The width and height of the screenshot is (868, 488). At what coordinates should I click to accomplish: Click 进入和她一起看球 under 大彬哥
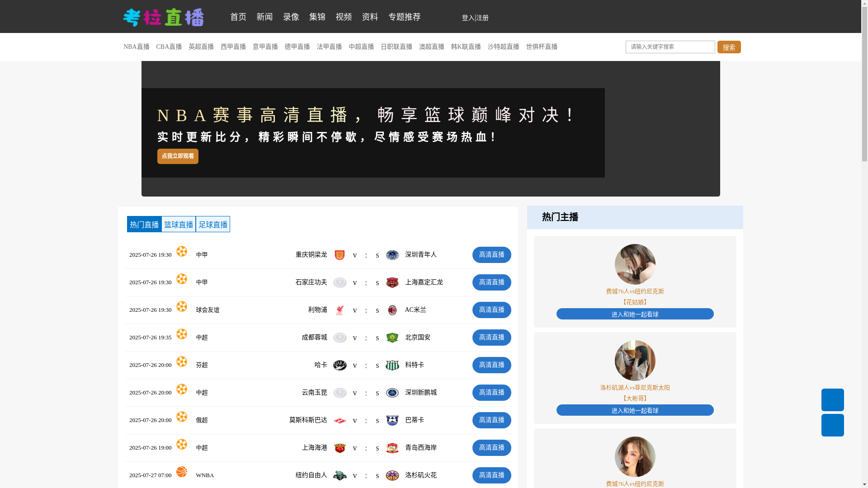tap(635, 410)
